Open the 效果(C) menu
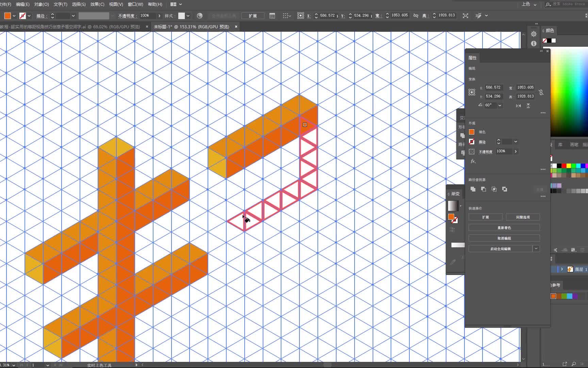 (97, 4)
